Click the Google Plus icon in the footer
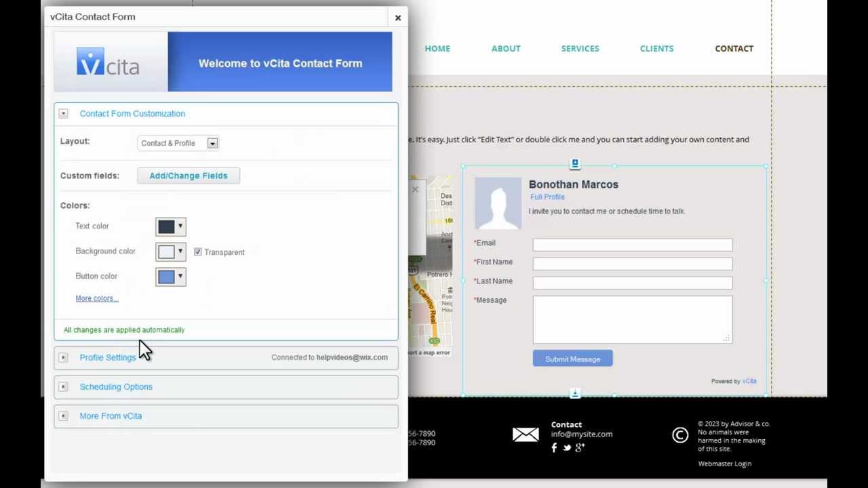 [580, 447]
